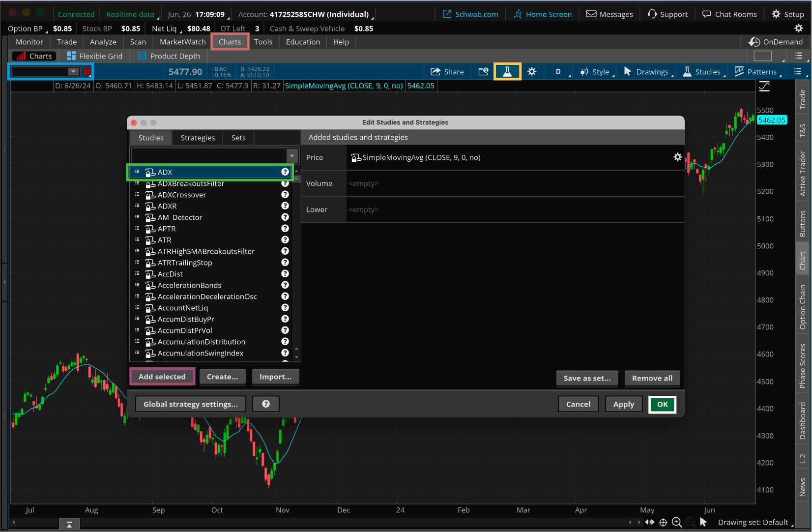Click the Create... button
Image resolution: width=812 pixels, height=532 pixels.
(222, 377)
